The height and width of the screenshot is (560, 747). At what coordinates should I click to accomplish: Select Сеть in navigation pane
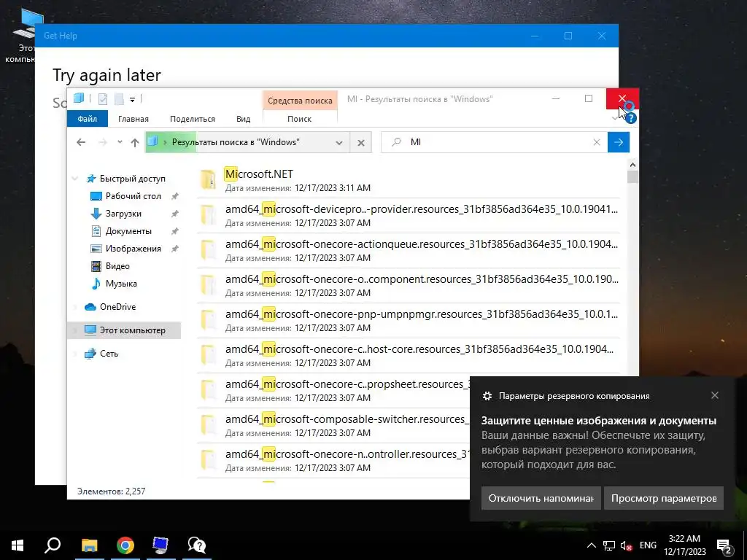(109, 354)
